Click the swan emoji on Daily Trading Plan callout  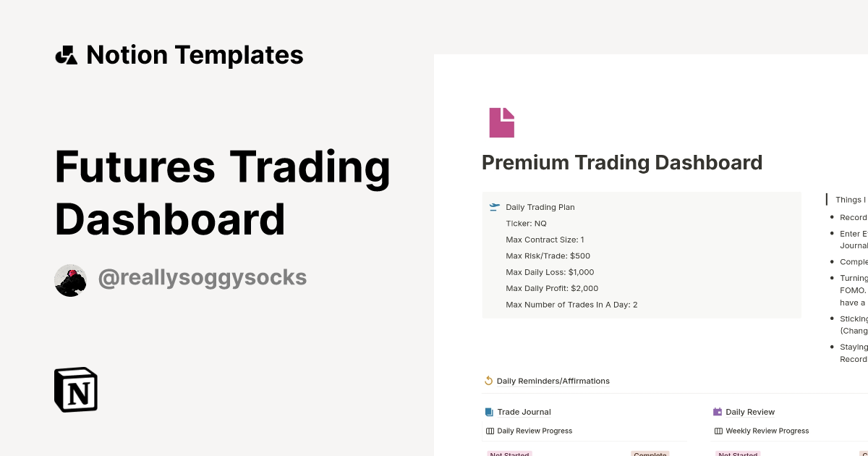click(x=494, y=206)
